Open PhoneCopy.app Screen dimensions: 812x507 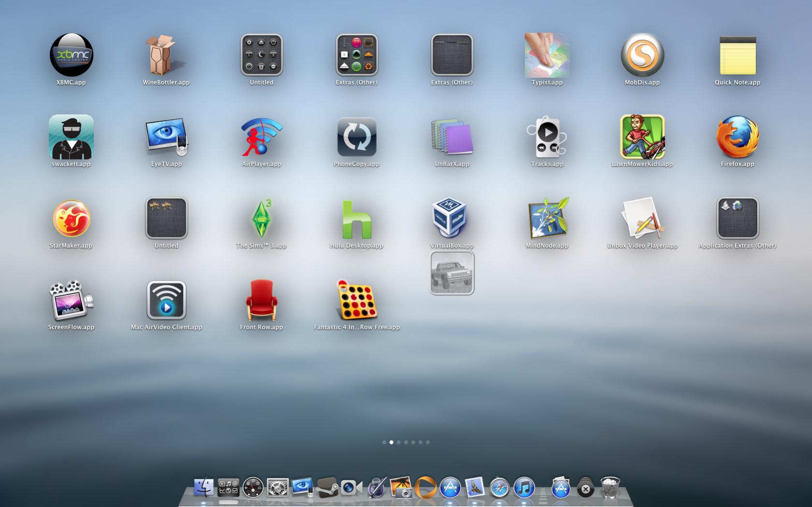[356, 137]
